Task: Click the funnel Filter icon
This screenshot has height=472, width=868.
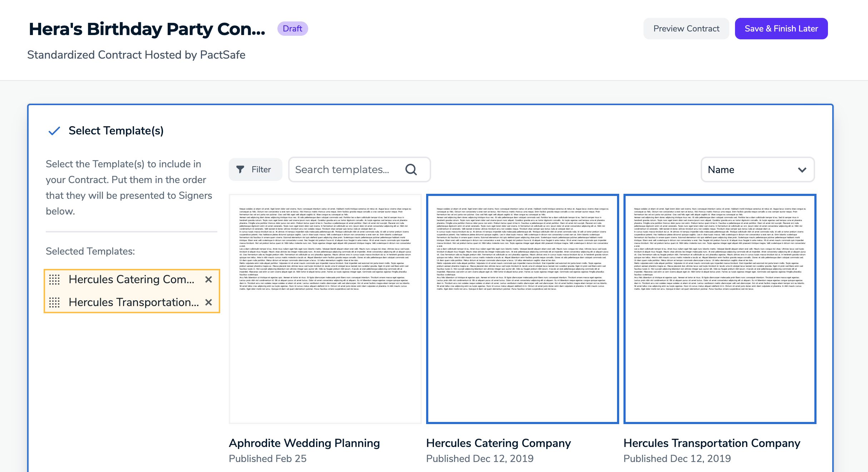Action: pyautogui.click(x=241, y=169)
